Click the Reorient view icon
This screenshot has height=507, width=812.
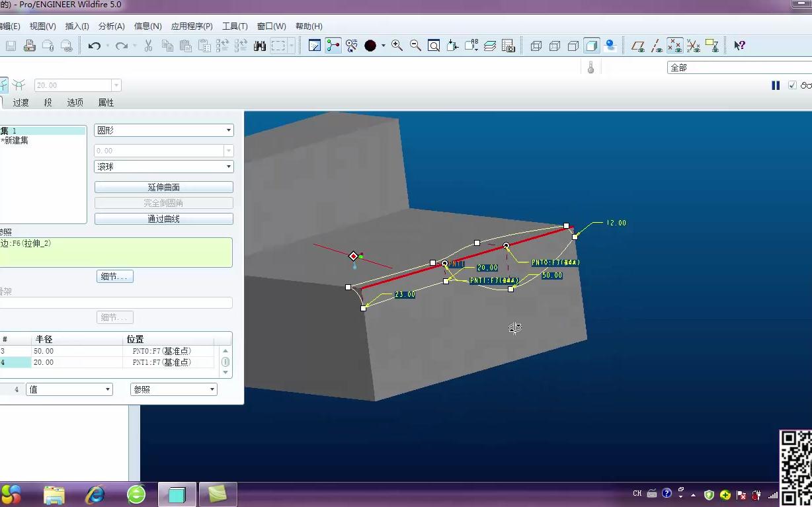[452, 46]
